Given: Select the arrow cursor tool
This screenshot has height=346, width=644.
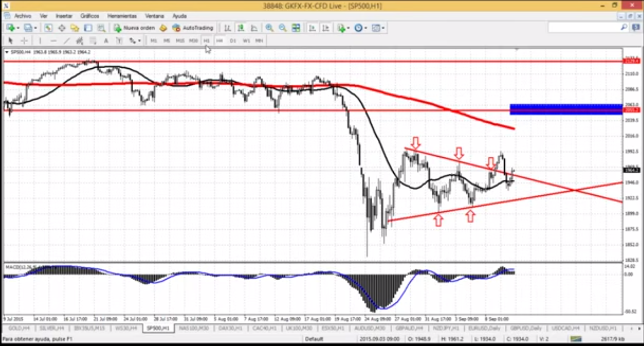Looking at the screenshot, I should [x=11, y=40].
